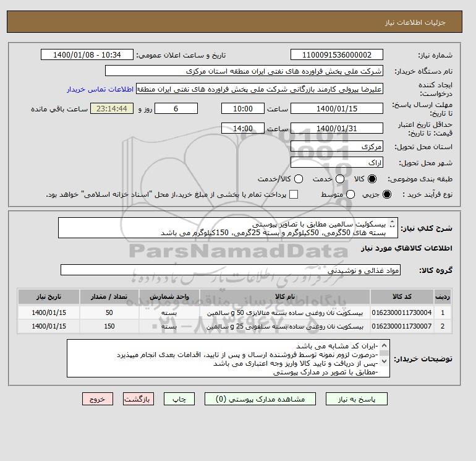Image resolution: width=476 pixels, height=461 pixels.
Task: Open the اطلاعات تماس خریدار link
Action: (x=100, y=89)
